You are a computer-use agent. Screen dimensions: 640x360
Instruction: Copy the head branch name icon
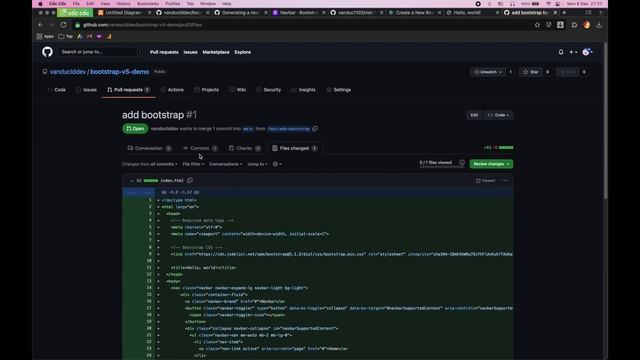315,129
